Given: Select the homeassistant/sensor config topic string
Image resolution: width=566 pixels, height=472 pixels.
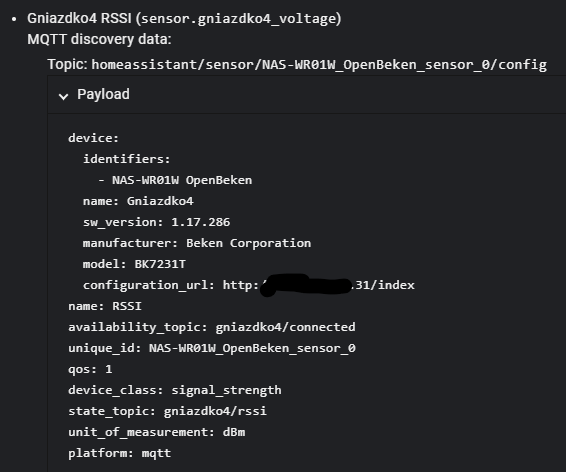Looking at the screenshot, I should coord(319,65).
